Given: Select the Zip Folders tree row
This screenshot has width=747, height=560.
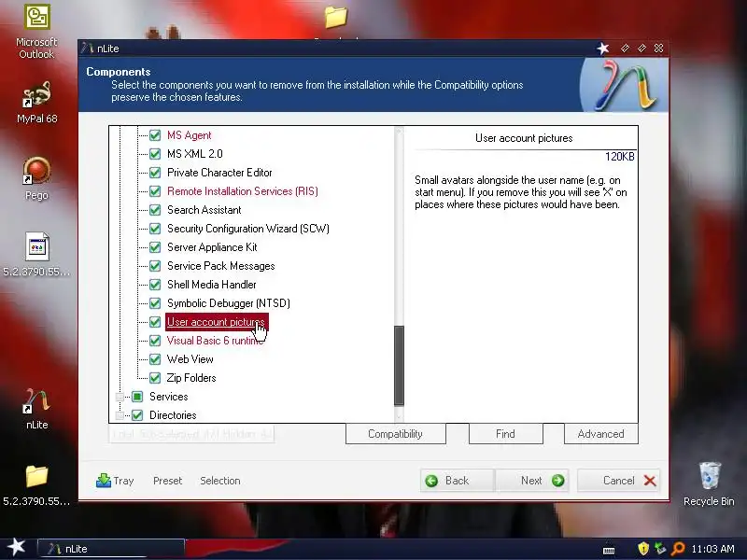Looking at the screenshot, I should tap(191, 378).
